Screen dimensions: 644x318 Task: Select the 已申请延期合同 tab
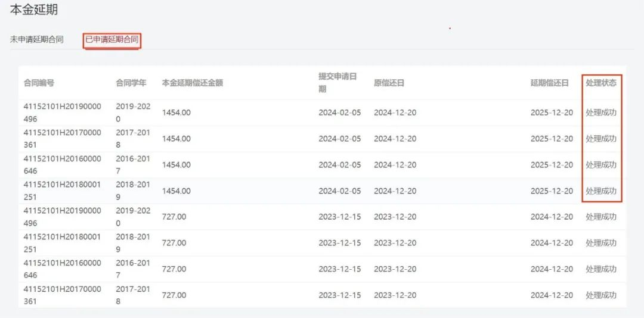coord(112,40)
